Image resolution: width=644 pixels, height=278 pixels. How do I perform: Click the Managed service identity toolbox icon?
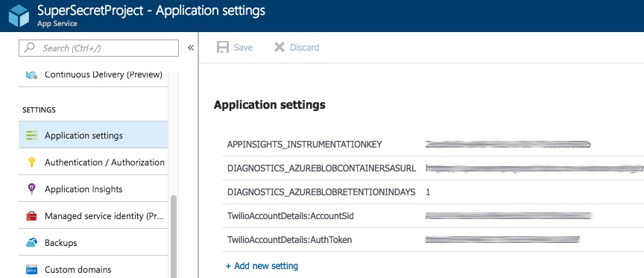click(31, 216)
